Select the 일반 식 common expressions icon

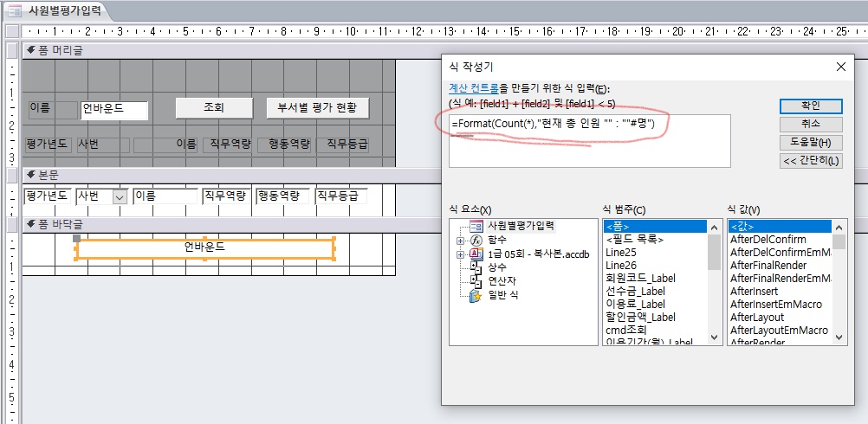(476, 296)
